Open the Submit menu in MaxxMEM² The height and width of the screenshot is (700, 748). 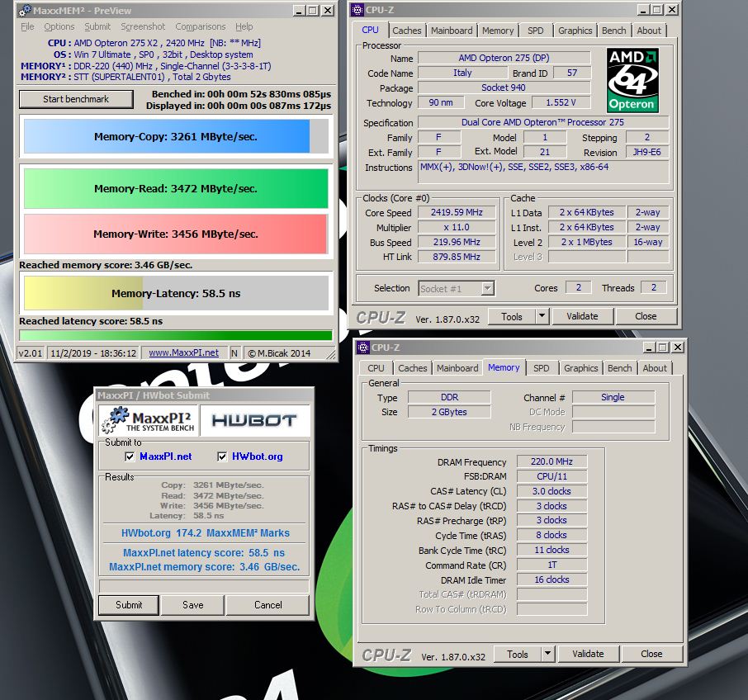[x=97, y=26]
